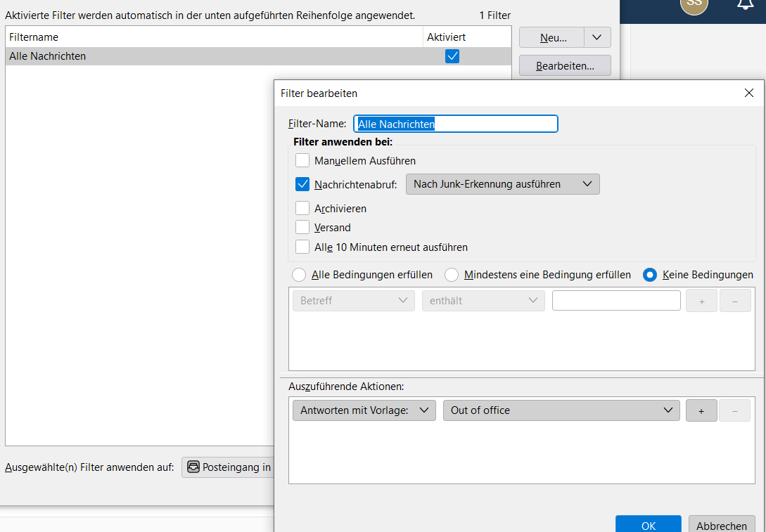Open the Out of office template dropdown
This screenshot has width=766, height=532.
coord(561,410)
